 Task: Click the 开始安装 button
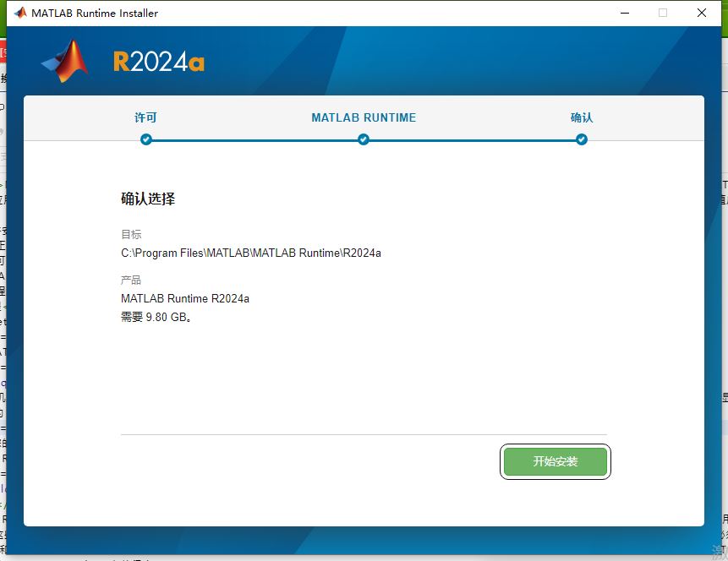(x=555, y=461)
